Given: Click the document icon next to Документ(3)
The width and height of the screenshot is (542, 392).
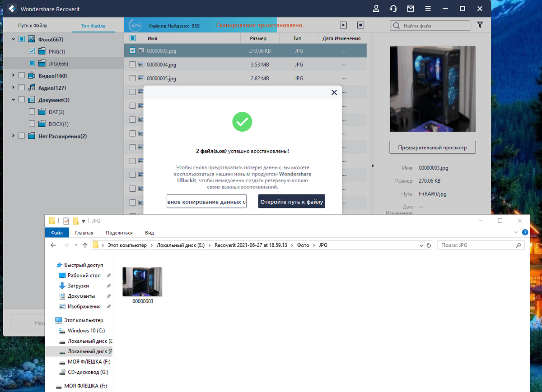Looking at the screenshot, I should (x=32, y=100).
